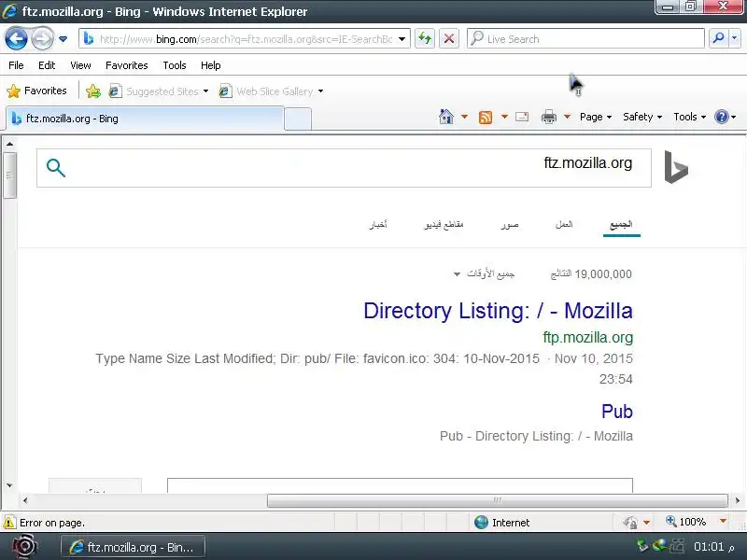Select the صور (Images) results tab

click(510, 225)
